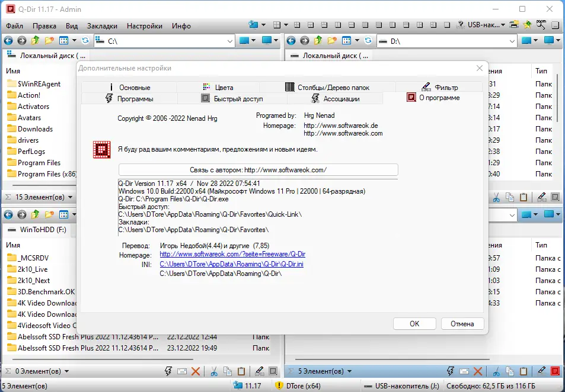Open view mode dropdown arrow in D:\ pane

(x=357, y=41)
